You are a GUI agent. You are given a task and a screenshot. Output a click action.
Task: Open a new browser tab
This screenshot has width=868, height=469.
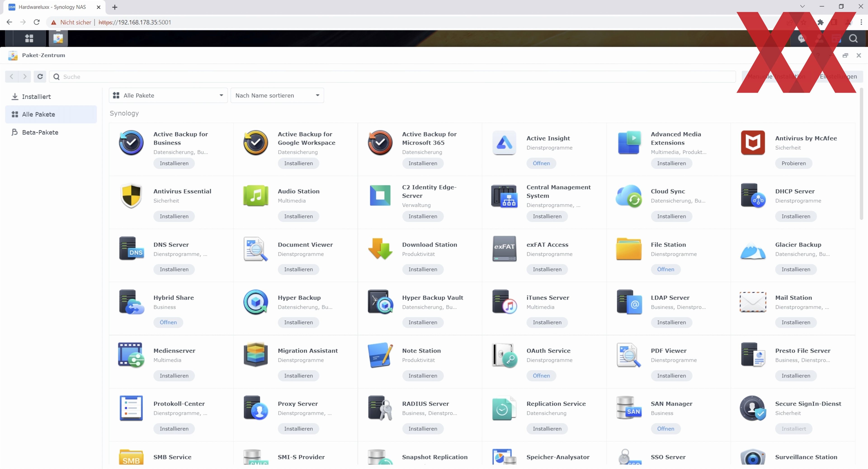(x=115, y=7)
